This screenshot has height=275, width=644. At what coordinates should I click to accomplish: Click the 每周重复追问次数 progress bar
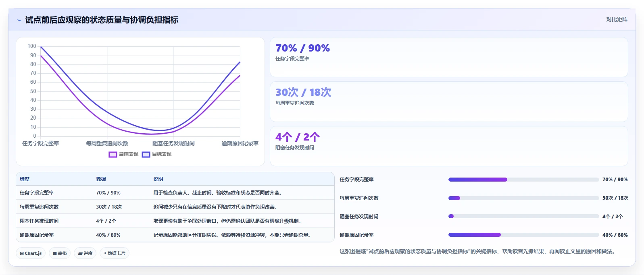tap(523, 198)
